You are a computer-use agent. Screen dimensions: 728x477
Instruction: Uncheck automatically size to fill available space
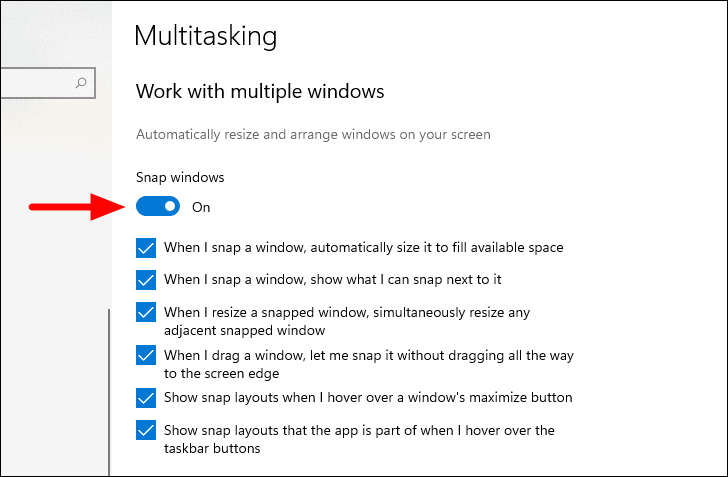click(x=146, y=248)
